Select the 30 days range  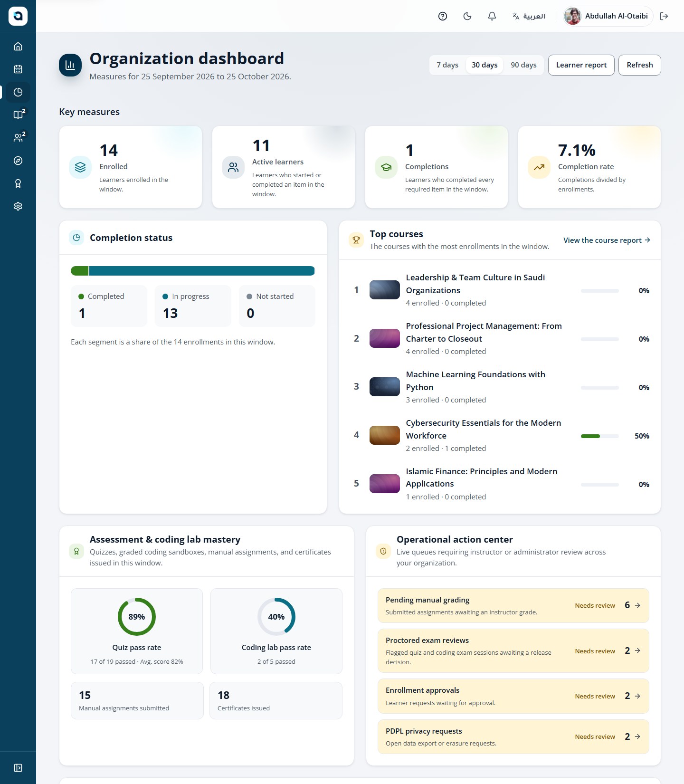pos(484,65)
